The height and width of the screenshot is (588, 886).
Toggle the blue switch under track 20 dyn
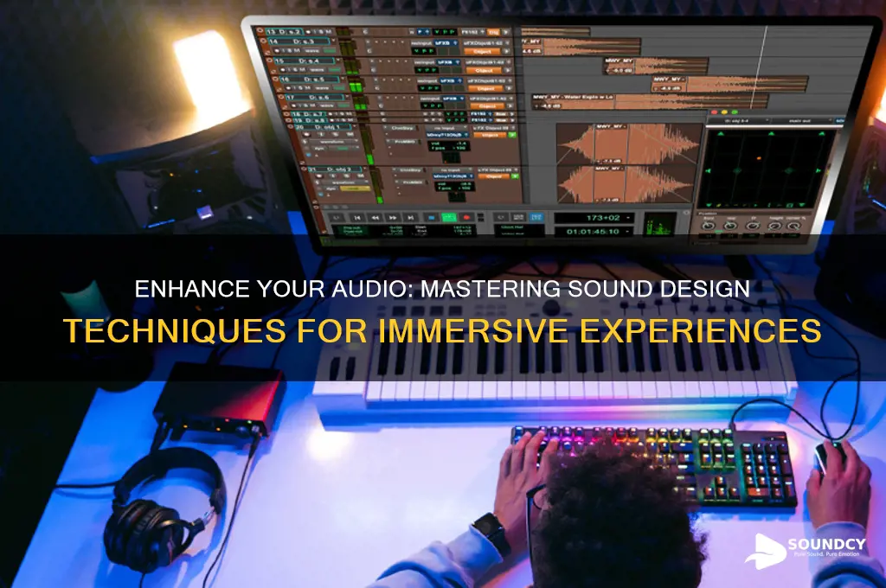click(x=309, y=155)
